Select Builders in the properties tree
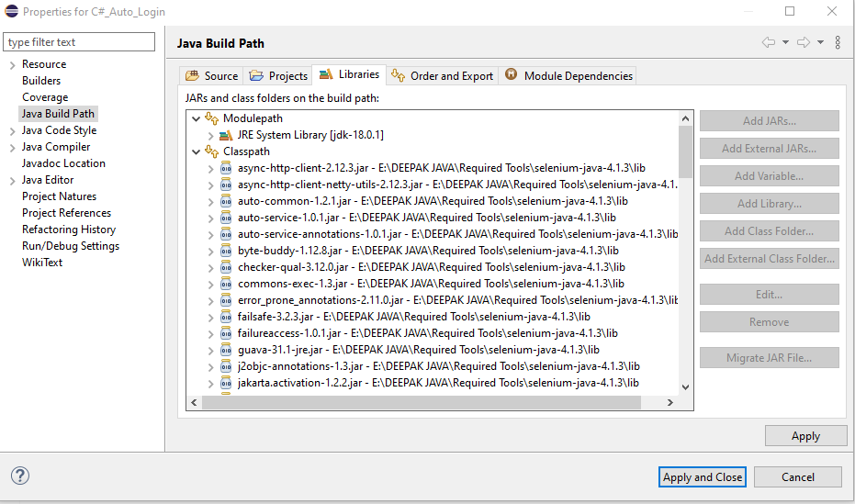This screenshot has height=504, width=855. (x=41, y=81)
